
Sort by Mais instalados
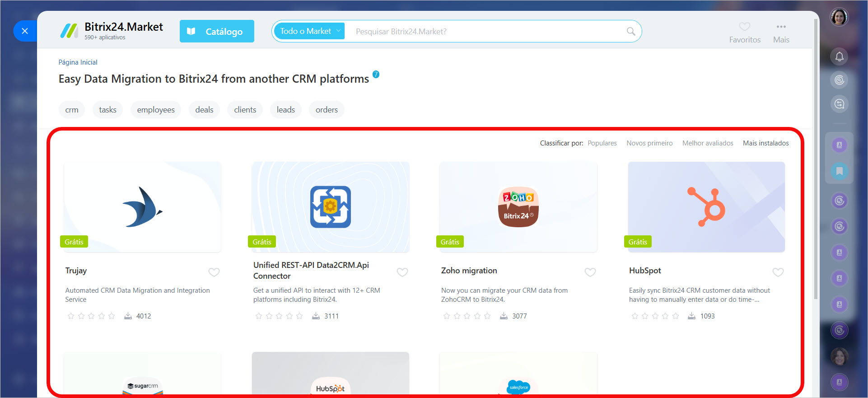pos(766,143)
